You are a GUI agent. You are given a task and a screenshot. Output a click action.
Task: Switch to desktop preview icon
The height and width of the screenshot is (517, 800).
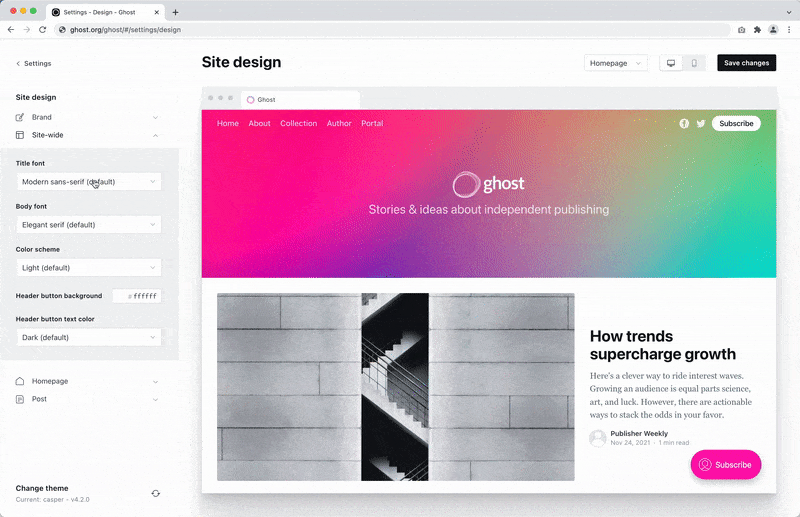tap(671, 63)
